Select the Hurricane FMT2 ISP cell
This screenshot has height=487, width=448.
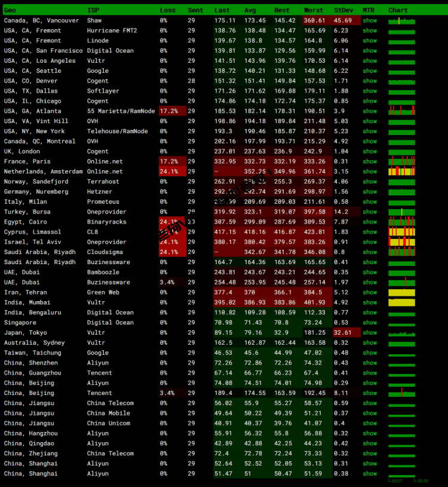pyautogui.click(x=112, y=30)
